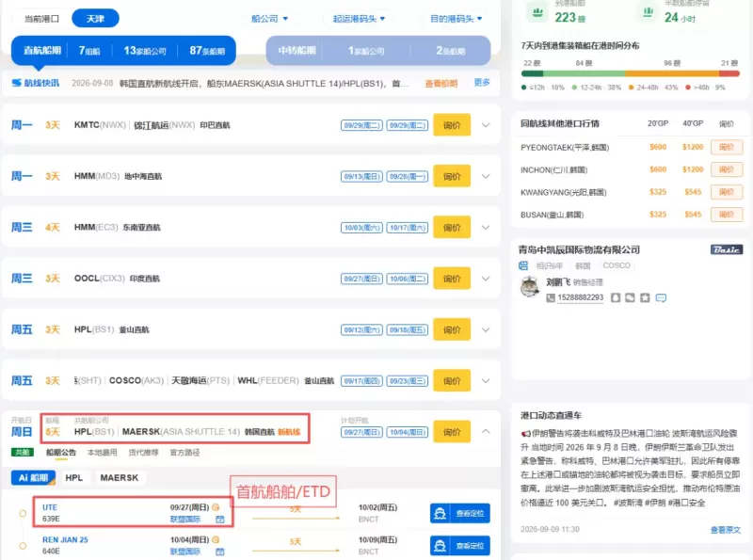Select the MAERSK schedule tab
This screenshot has width=753, height=560.
[120, 478]
